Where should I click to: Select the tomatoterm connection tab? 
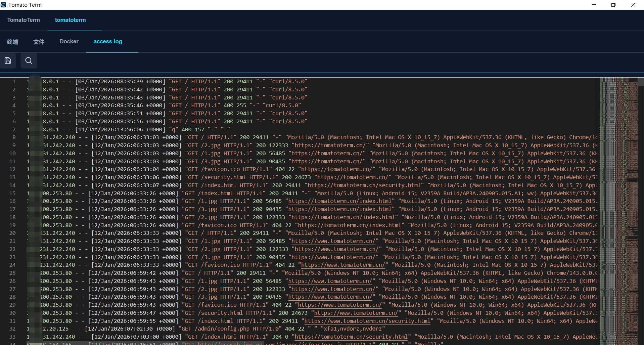(x=70, y=20)
